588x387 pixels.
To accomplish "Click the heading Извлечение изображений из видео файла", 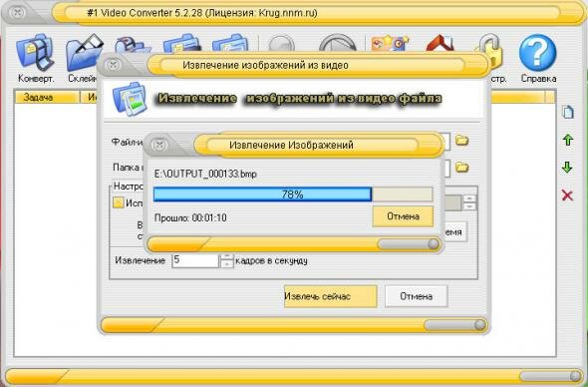I will tap(300, 99).
